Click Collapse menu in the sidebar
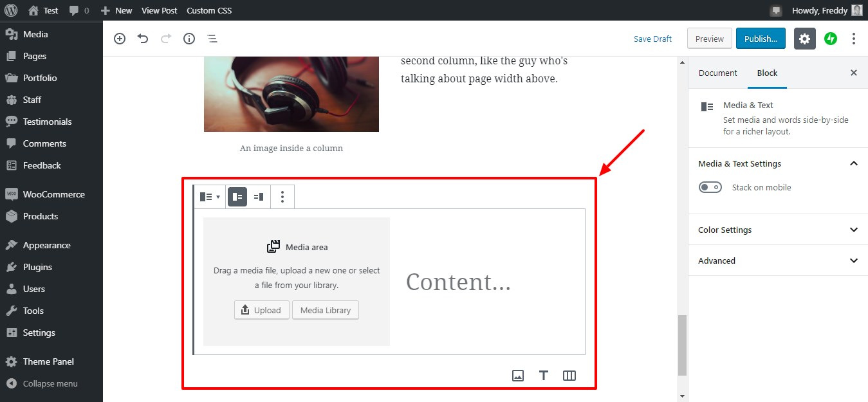This screenshot has height=402, width=868. click(51, 383)
